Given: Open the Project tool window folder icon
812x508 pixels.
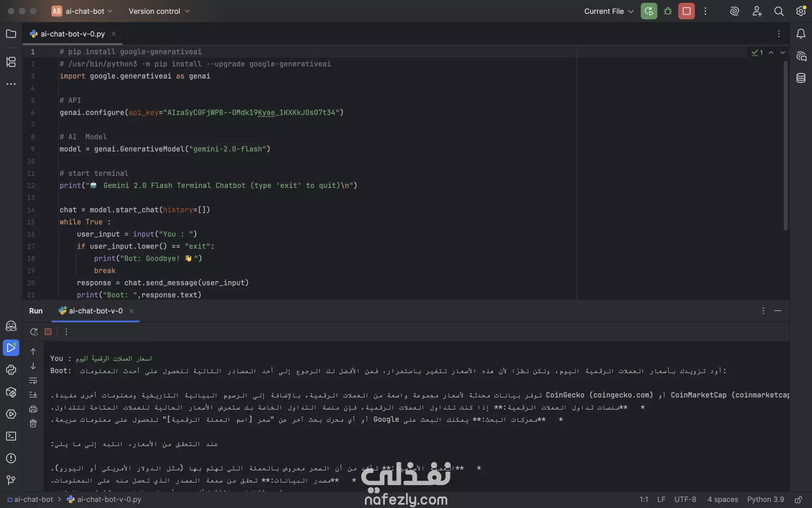Looking at the screenshot, I should [x=11, y=34].
